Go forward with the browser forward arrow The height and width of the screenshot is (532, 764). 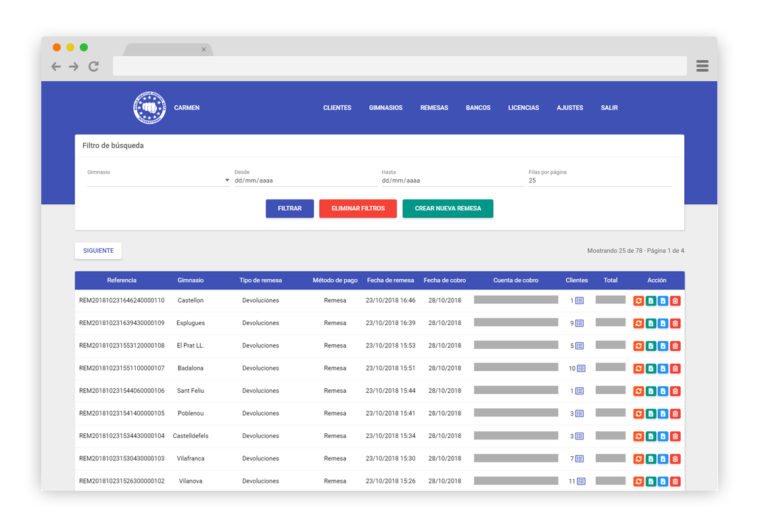pyautogui.click(x=74, y=66)
